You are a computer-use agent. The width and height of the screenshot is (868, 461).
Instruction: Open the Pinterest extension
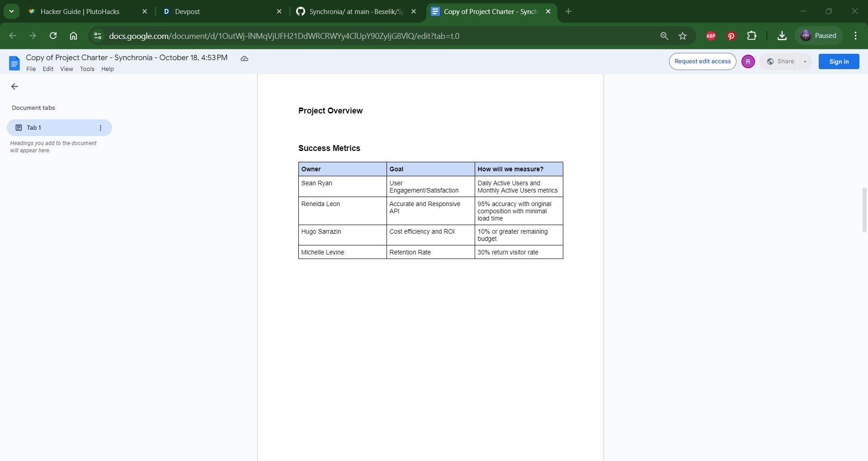point(731,36)
